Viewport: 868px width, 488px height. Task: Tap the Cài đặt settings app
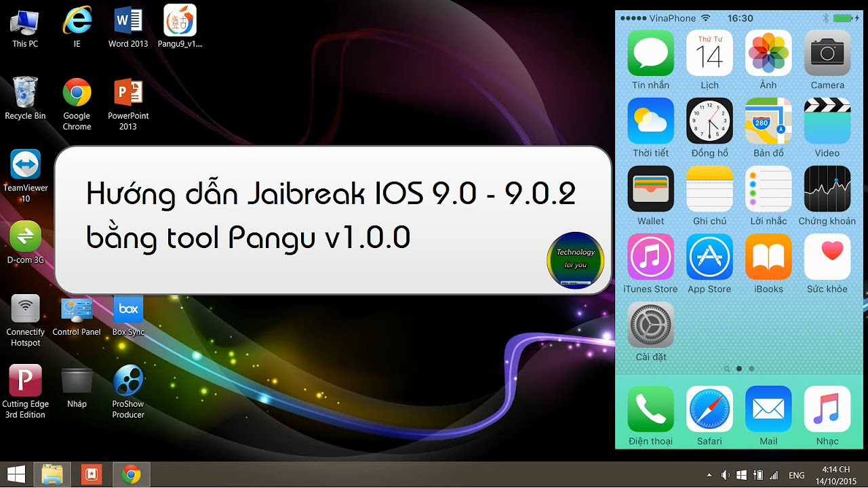pyautogui.click(x=650, y=325)
